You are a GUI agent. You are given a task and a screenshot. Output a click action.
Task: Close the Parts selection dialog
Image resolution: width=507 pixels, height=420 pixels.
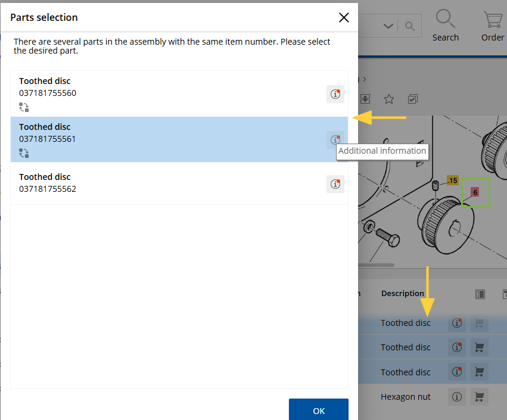tap(344, 17)
